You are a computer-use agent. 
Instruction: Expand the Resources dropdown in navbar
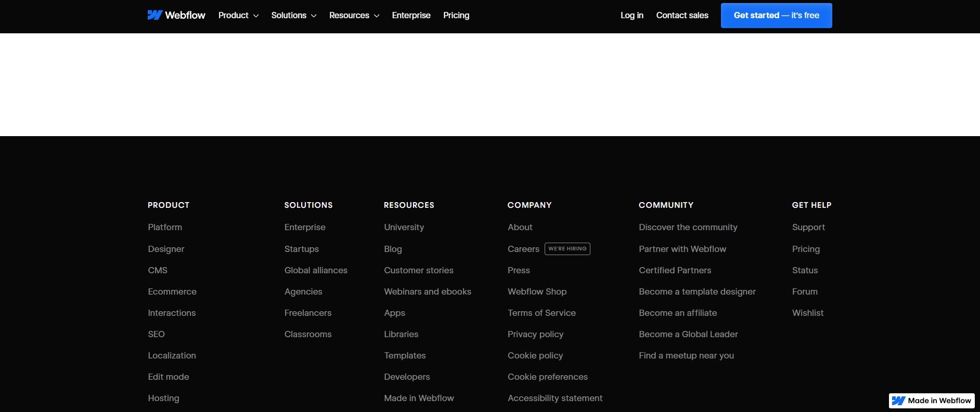[354, 16]
